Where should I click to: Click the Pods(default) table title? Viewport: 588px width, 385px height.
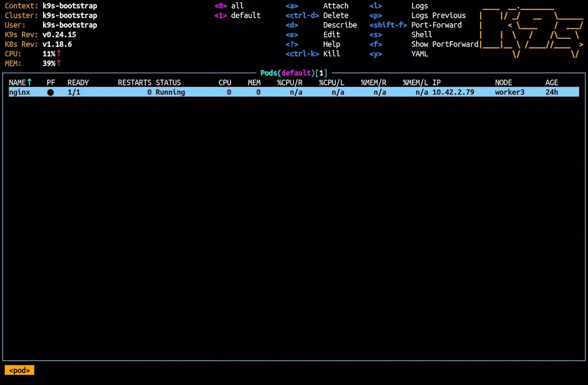293,73
